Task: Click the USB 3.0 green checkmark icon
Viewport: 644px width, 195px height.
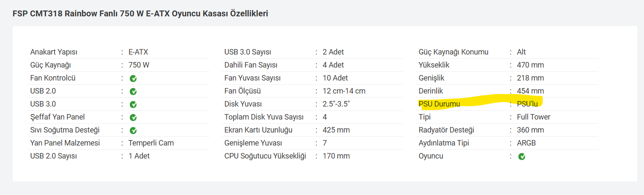Action: (x=133, y=104)
